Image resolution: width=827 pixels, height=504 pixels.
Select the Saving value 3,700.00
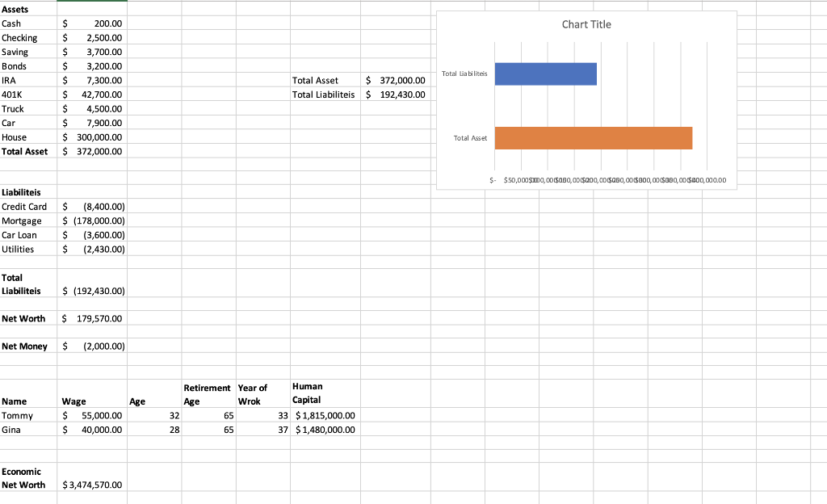[92, 52]
